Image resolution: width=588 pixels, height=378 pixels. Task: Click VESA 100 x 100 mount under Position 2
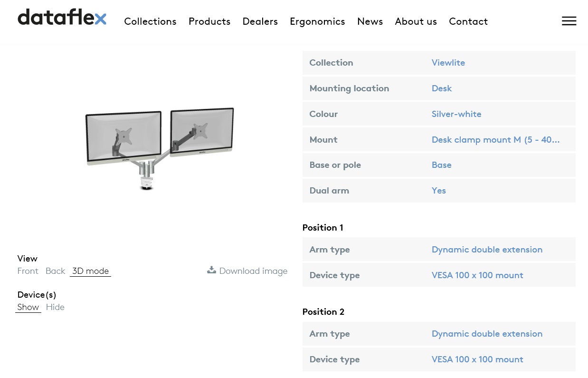[x=477, y=359]
